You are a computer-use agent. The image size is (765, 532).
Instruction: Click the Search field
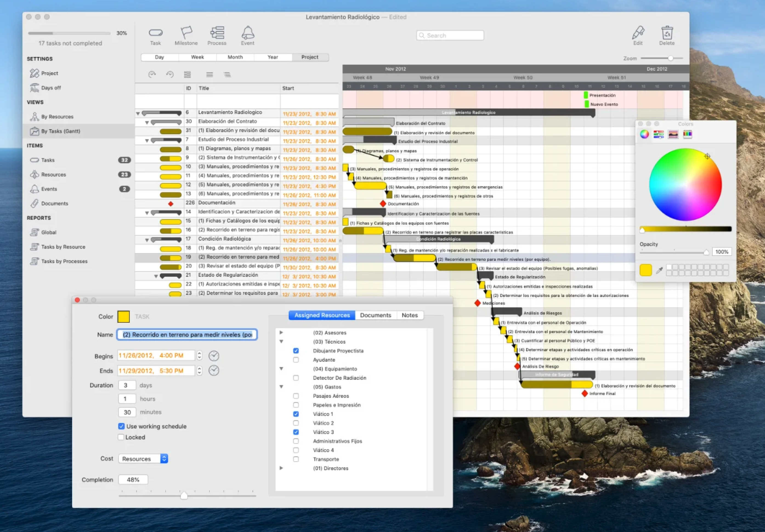pyautogui.click(x=450, y=36)
